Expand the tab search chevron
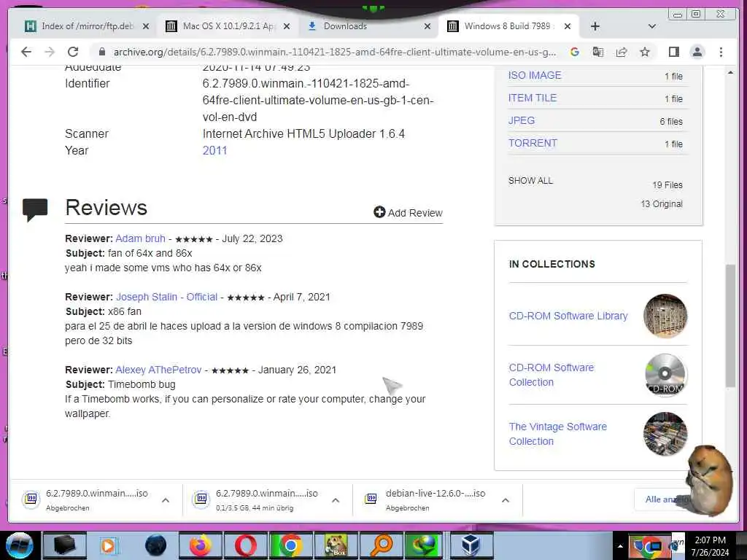 click(652, 26)
